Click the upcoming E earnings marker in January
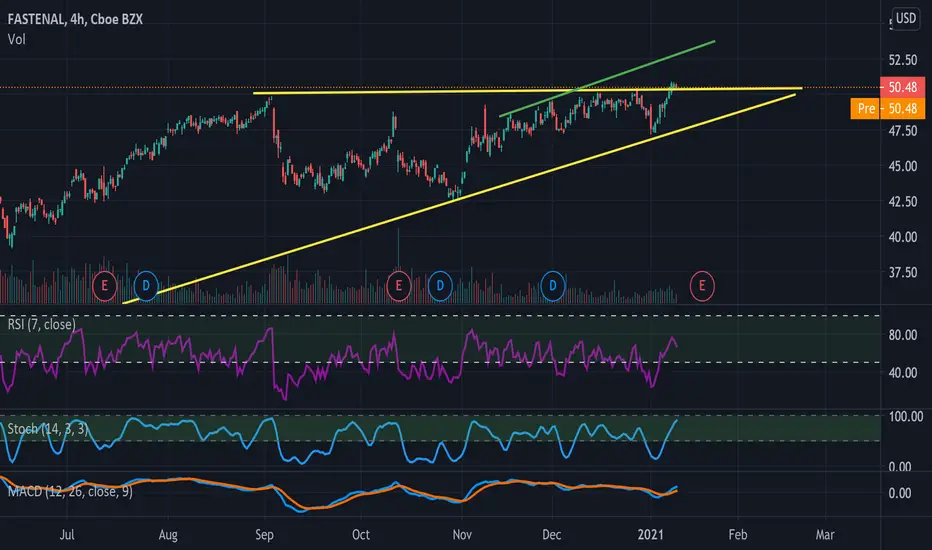Viewport: 932px width, 550px height. tap(702, 286)
